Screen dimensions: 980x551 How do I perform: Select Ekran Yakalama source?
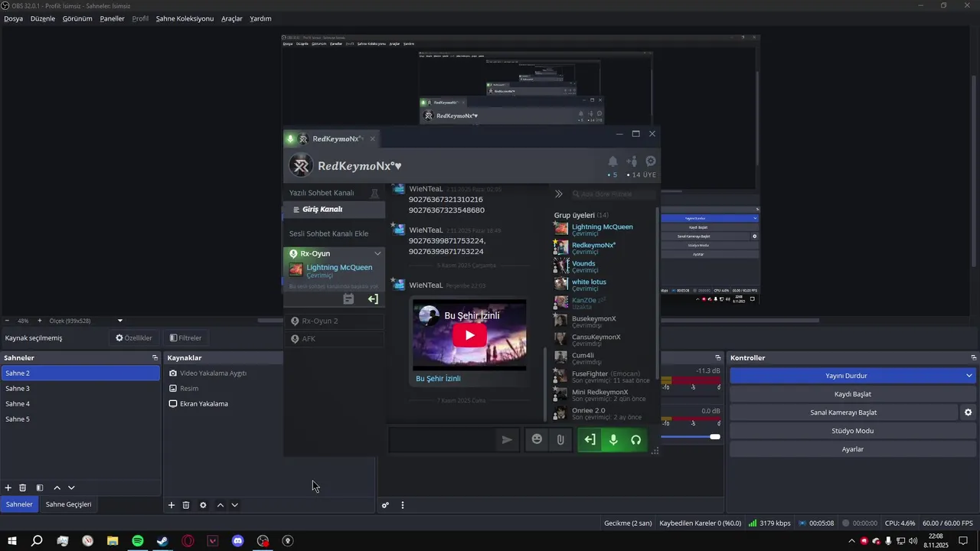tap(204, 404)
